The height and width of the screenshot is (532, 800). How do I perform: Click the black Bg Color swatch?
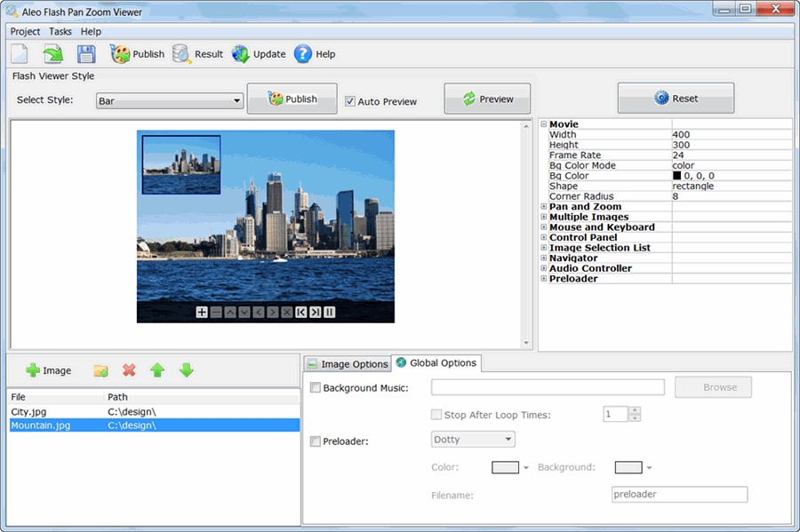point(676,176)
